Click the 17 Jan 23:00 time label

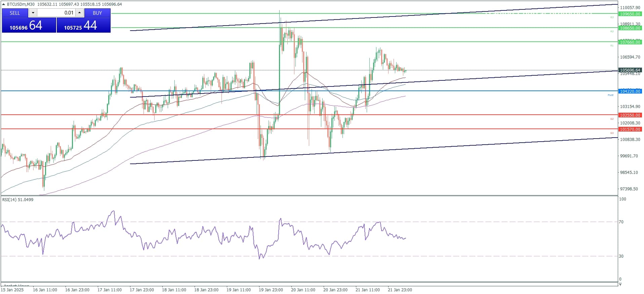tap(142, 290)
